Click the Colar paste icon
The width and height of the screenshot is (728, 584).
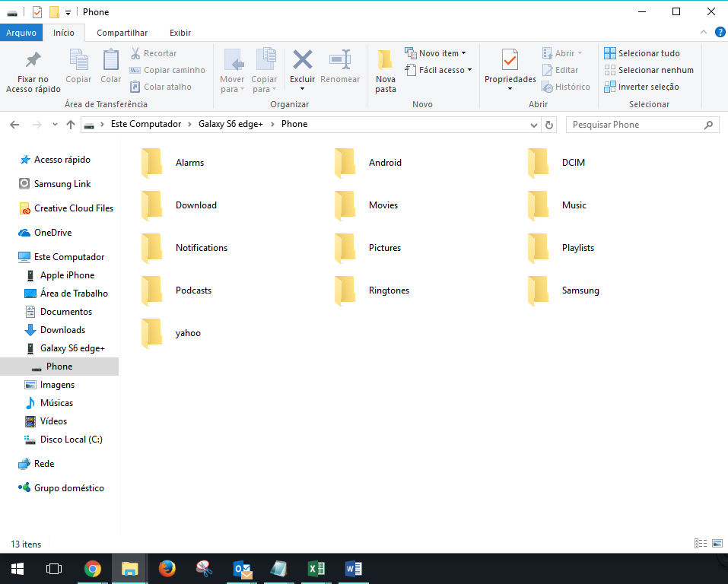coord(110,66)
